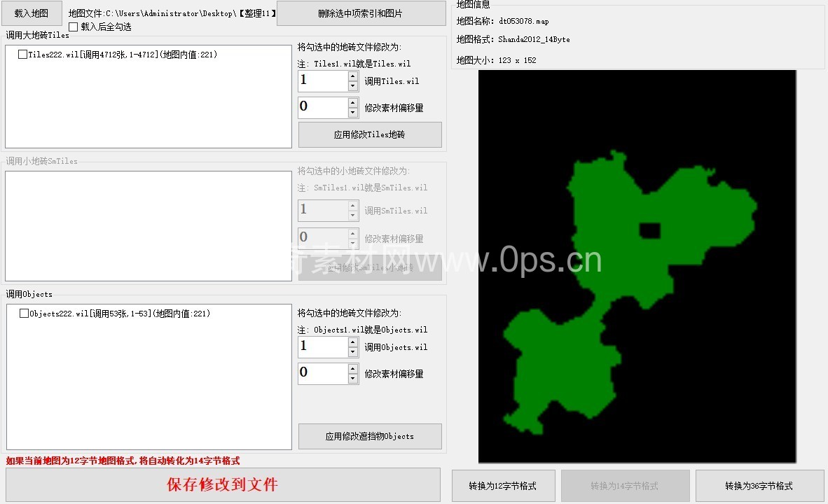The width and height of the screenshot is (828, 504).
Task: Decrease the 调用Objects.wil number with down arrow
Action: (353, 352)
